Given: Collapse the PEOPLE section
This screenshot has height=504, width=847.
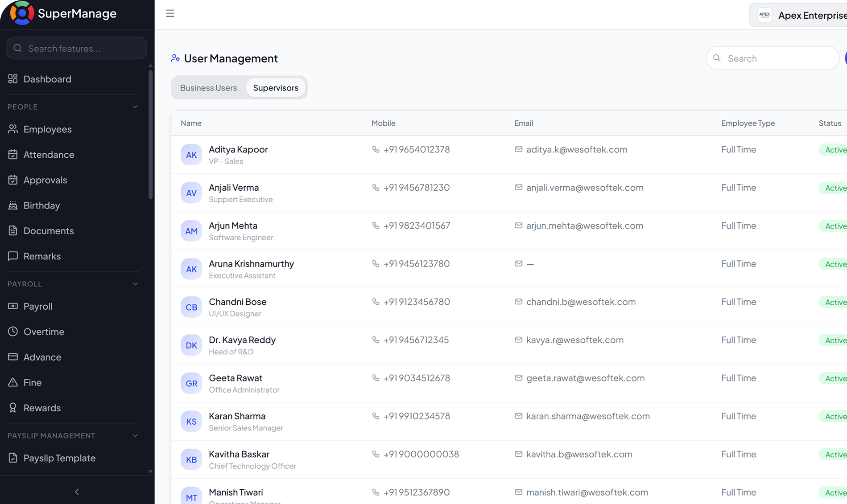Looking at the screenshot, I should coord(135,107).
